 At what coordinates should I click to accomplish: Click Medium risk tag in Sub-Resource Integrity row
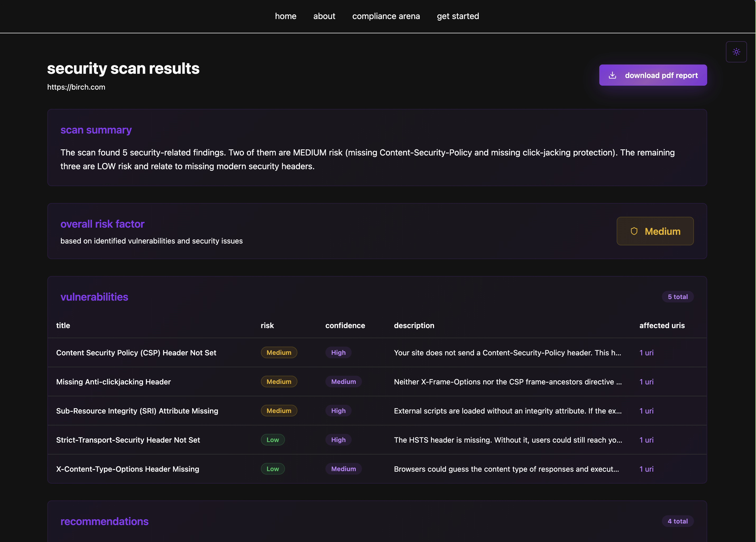[279, 411]
